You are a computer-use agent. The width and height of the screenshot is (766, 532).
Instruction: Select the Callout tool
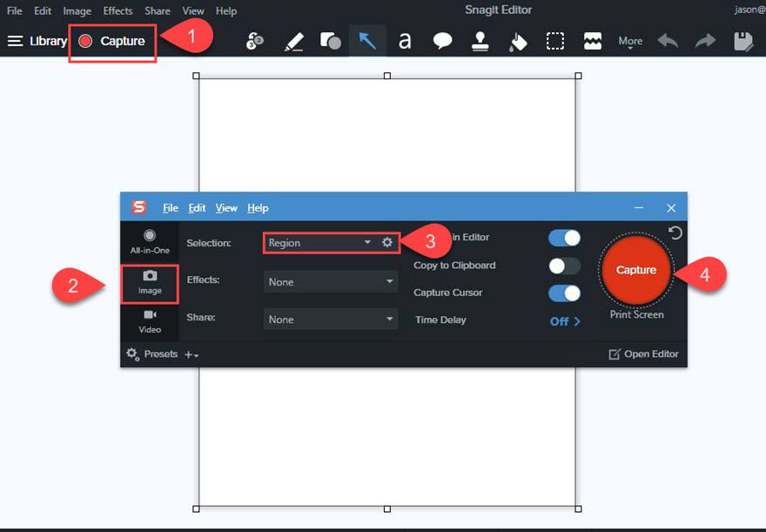pos(441,40)
